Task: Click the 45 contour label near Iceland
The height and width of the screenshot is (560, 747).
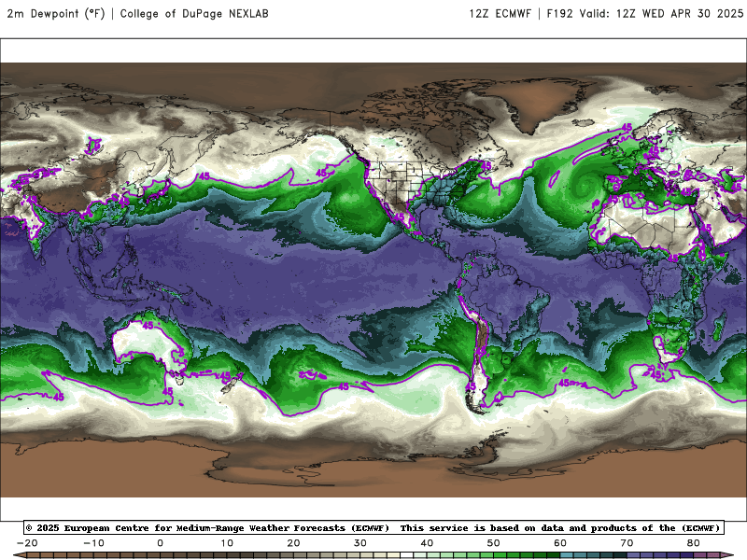Action: pyautogui.click(x=627, y=128)
